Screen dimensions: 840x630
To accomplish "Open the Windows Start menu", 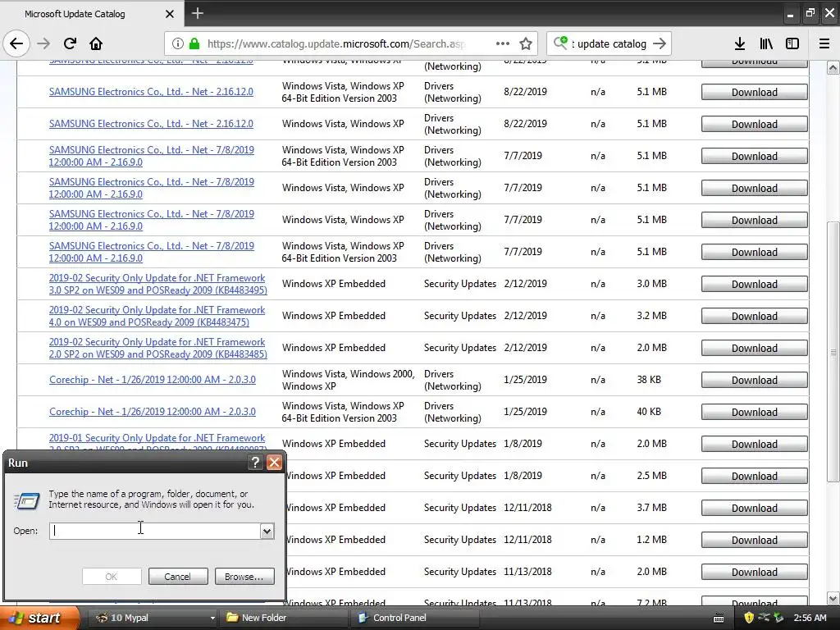I will pos(39,619).
